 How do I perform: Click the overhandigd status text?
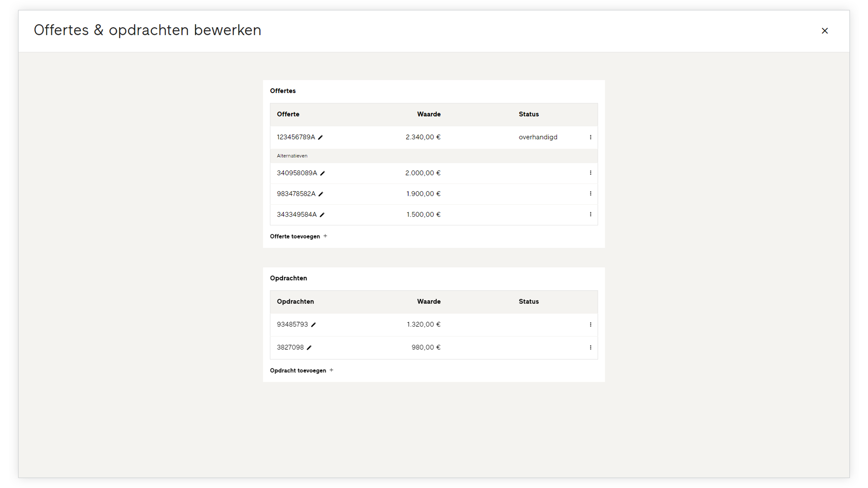click(538, 137)
